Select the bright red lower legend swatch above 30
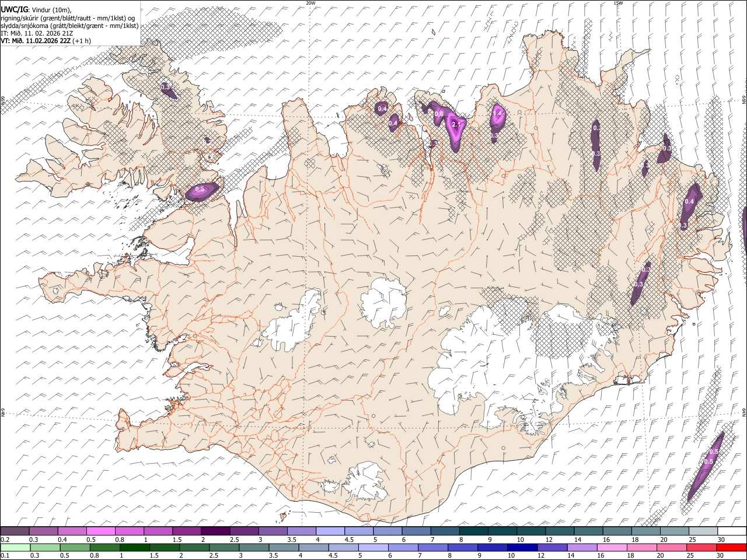The image size is (747, 560). pos(731,547)
